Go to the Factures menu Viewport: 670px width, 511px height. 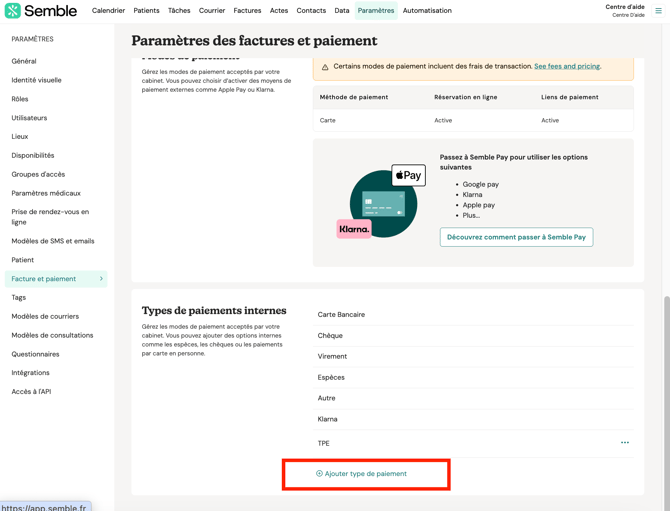247,11
